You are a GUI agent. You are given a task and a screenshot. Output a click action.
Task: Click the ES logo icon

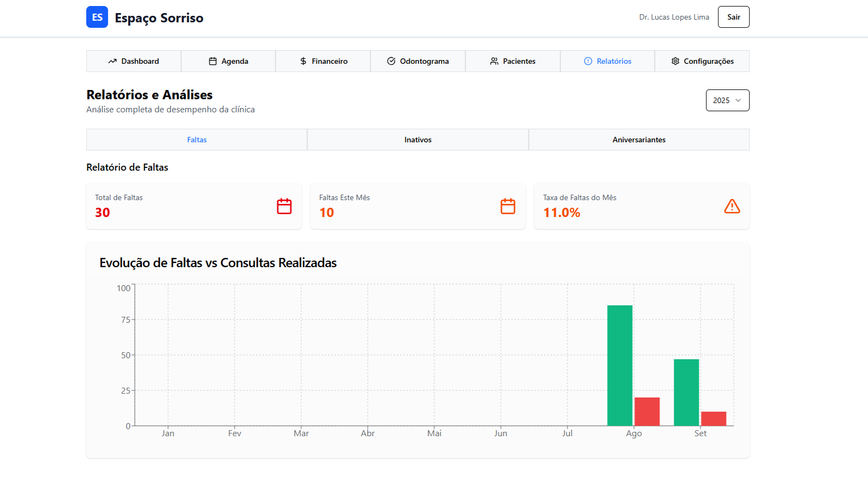click(x=97, y=17)
